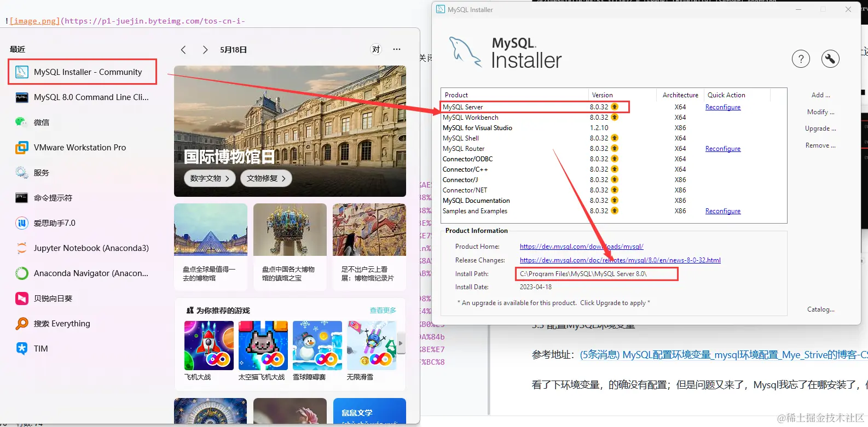868x427 pixels.
Task: Click 查看更多 in recommended games
Action: 383,311
